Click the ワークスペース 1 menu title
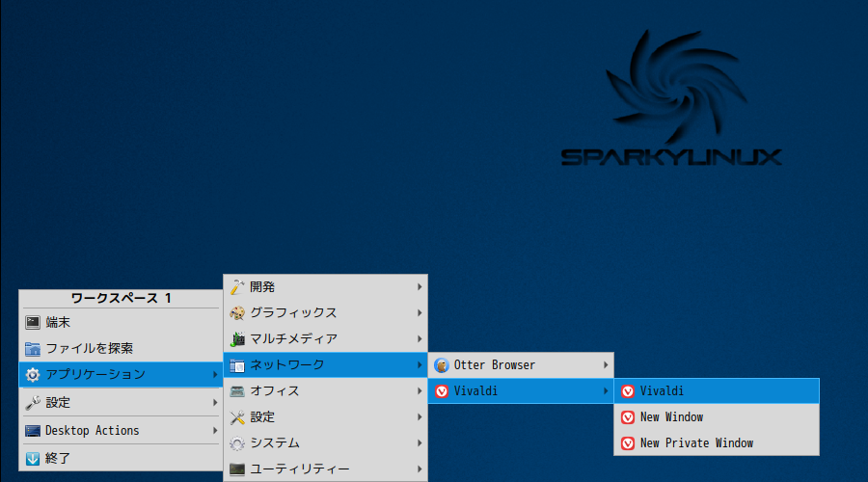 tap(121, 298)
